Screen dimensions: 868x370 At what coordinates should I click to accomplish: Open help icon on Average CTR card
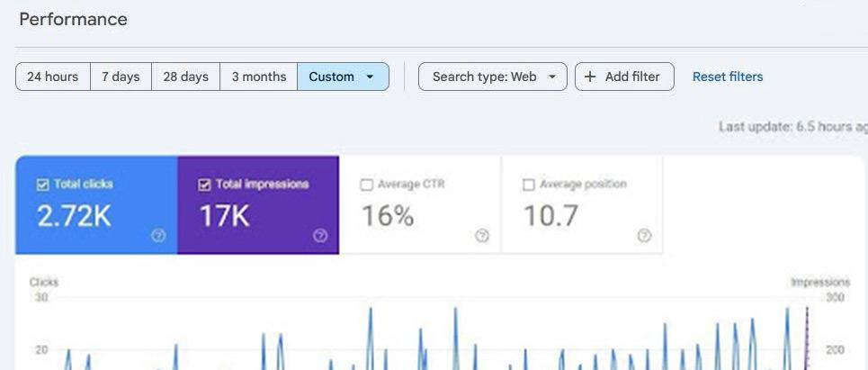pos(482,236)
